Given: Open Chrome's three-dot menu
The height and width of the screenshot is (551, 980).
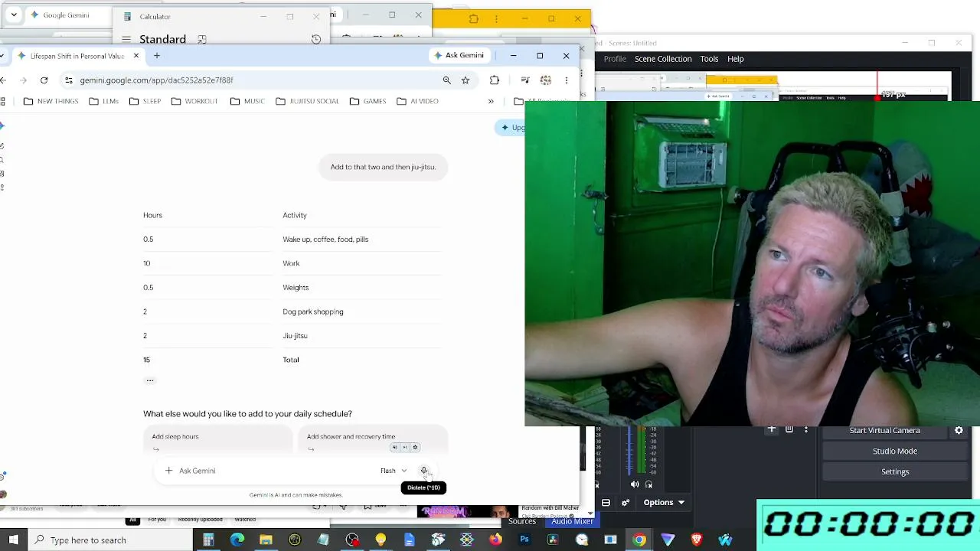Looking at the screenshot, I should (x=567, y=80).
